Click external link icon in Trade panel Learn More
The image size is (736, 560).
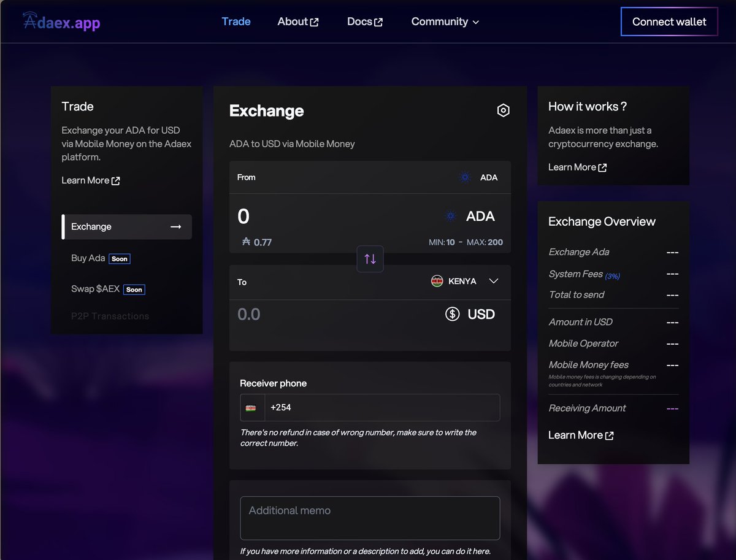[116, 181]
